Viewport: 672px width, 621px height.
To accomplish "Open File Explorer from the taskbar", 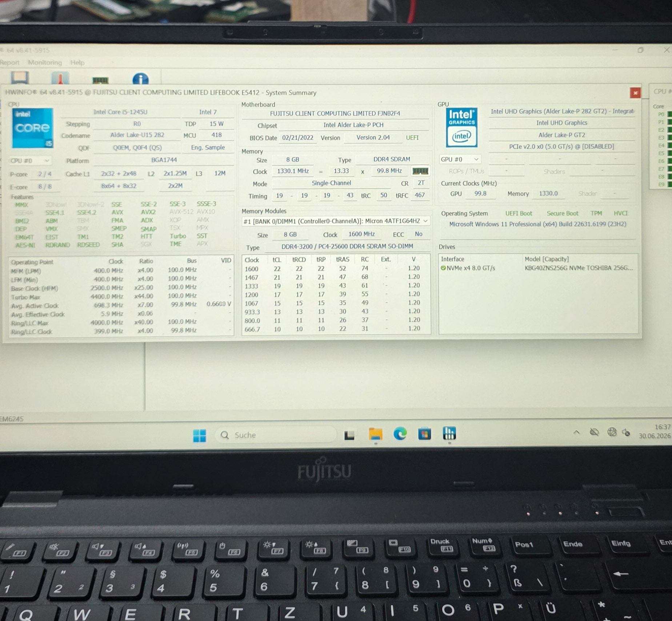I will [x=375, y=434].
